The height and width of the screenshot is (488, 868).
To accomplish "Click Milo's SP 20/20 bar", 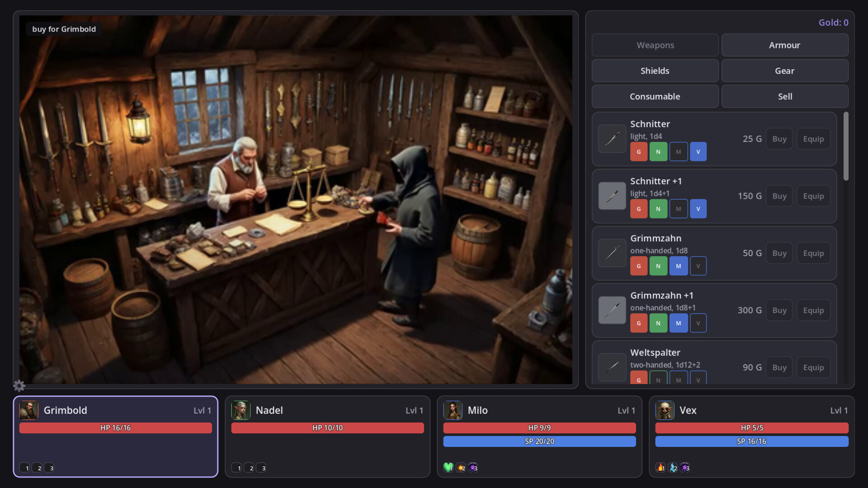I will [x=540, y=441].
